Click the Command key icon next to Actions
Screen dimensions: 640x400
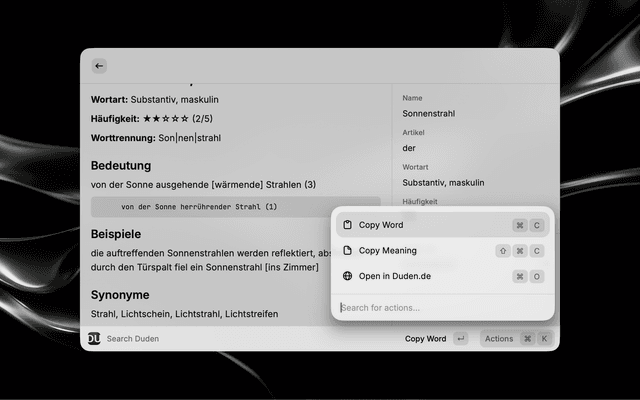click(x=527, y=339)
